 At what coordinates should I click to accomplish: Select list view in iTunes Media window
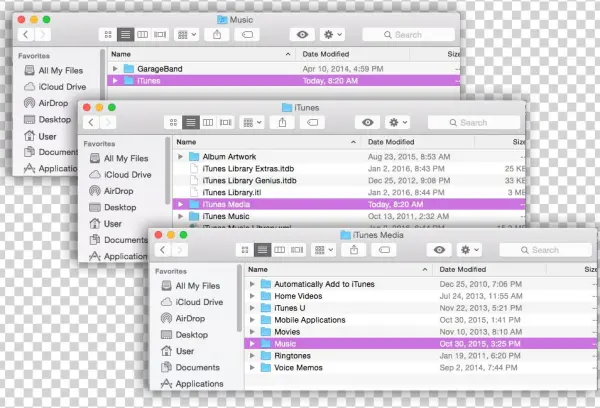point(262,250)
